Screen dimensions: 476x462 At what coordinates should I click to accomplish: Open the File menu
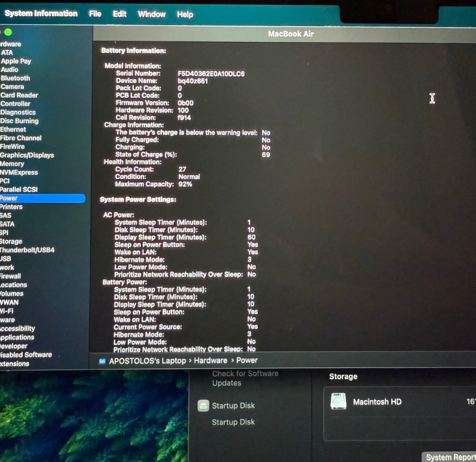(x=95, y=14)
